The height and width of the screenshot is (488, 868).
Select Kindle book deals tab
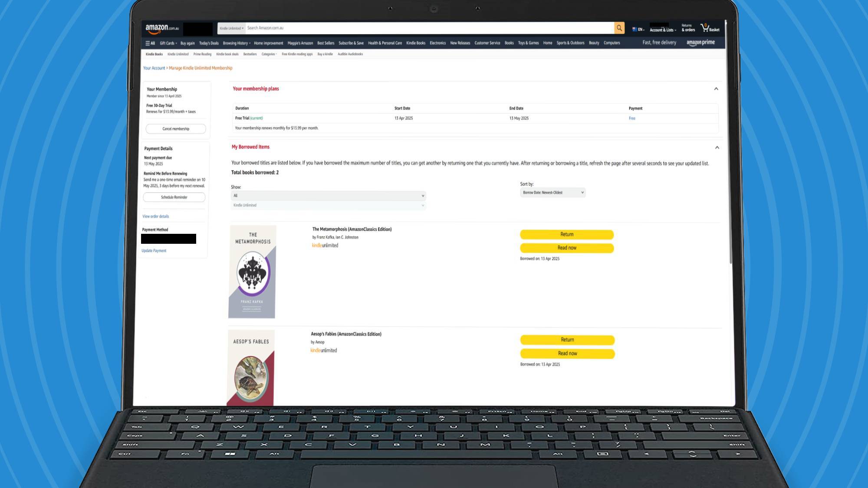coord(227,54)
